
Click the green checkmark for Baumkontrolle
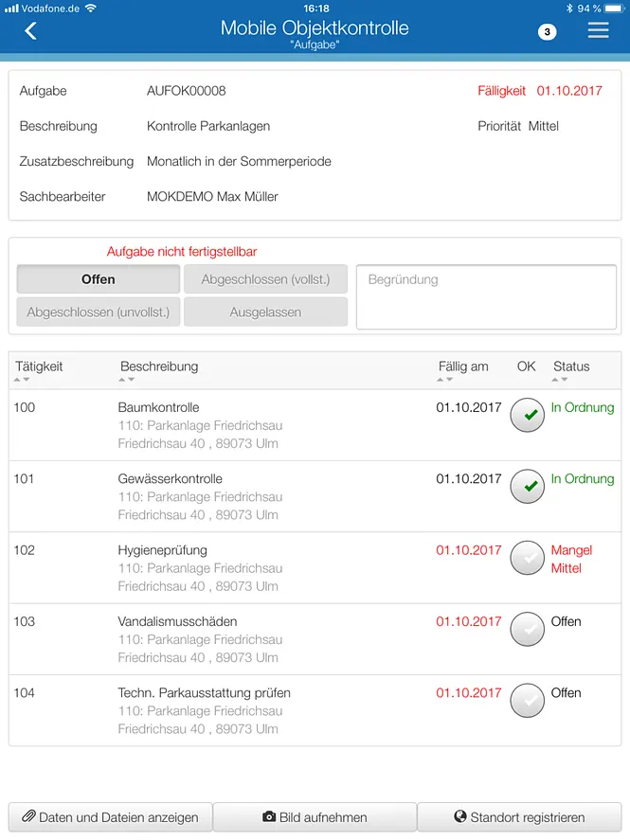(527, 415)
